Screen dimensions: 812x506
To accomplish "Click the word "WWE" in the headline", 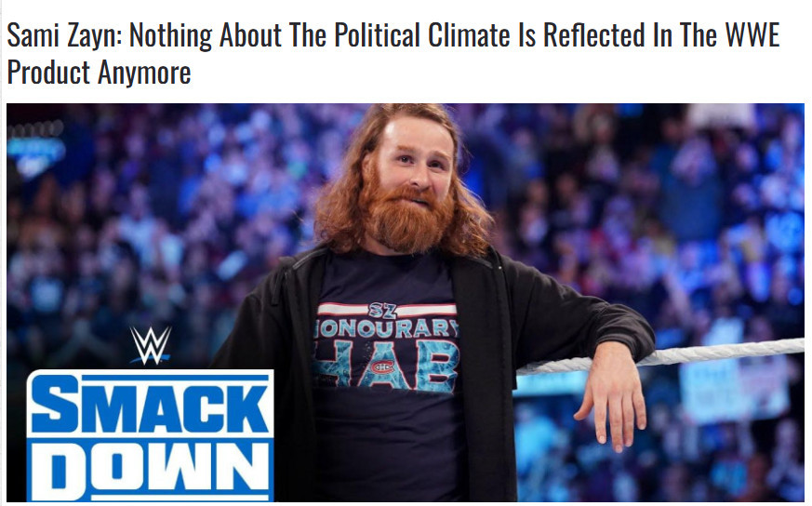I will coord(752,34).
